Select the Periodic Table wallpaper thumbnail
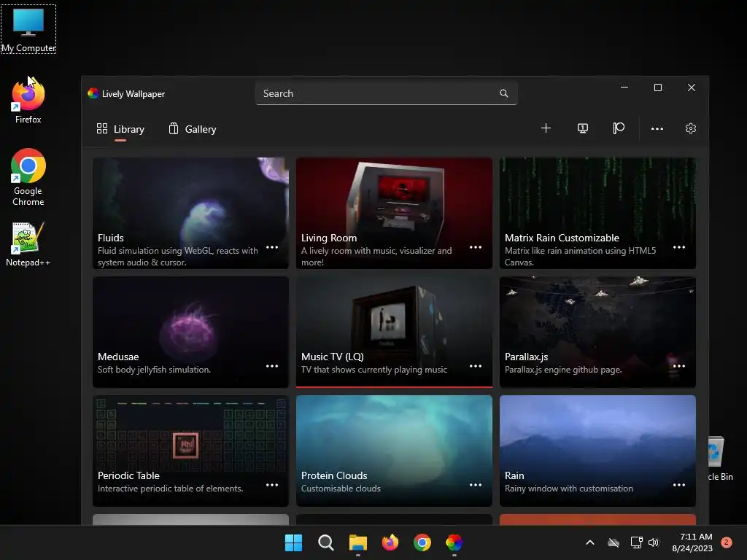 [x=190, y=451]
